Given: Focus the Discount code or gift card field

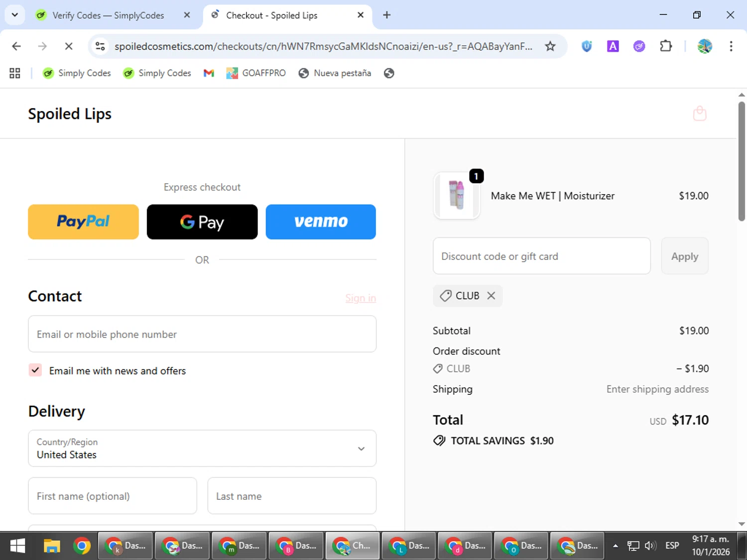Looking at the screenshot, I should point(542,256).
